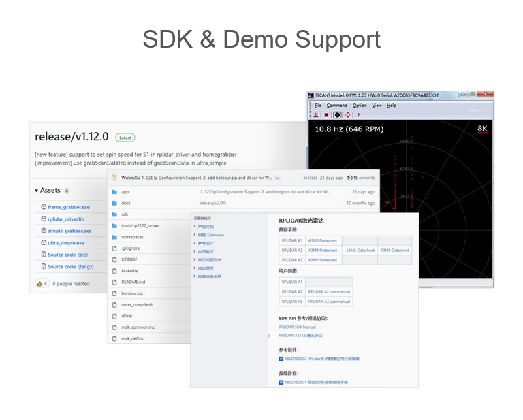523x420 pixels.
Task: Expand the 常见问题列表 tree chevron
Action: click(195, 259)
